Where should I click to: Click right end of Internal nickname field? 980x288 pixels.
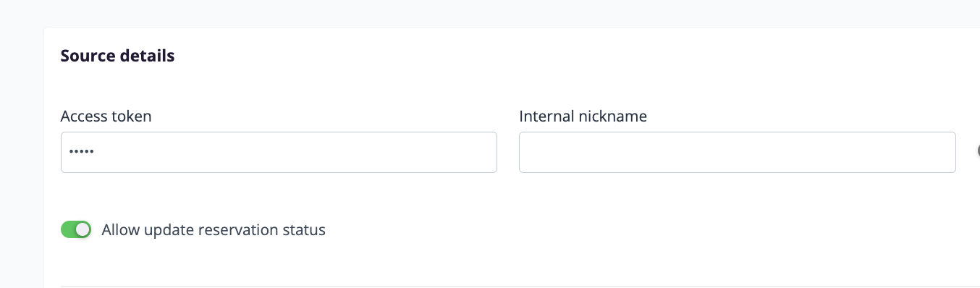click(945, 152)
